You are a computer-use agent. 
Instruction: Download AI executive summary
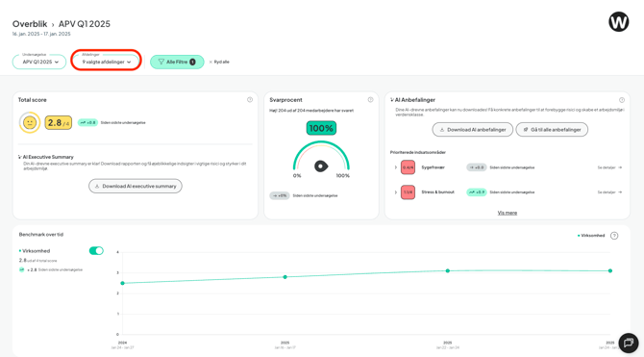point(136,186)
